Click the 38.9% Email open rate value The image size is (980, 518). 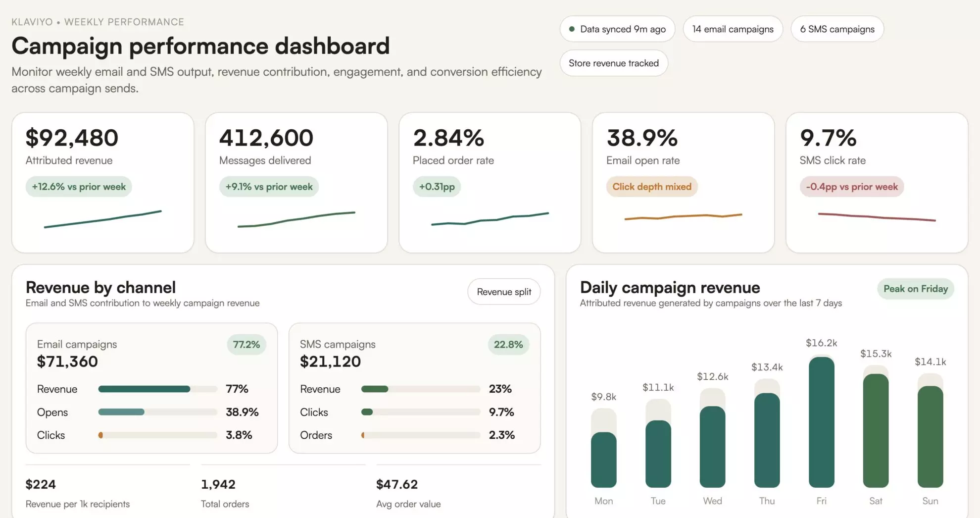(642, 138)
